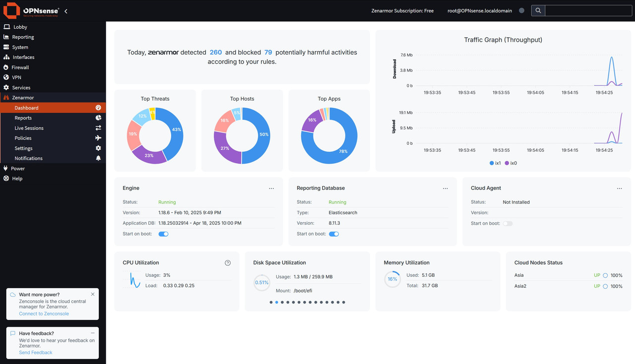
Task: Toggle Reporting Database start on boot
Action: (x=334, y=234)
